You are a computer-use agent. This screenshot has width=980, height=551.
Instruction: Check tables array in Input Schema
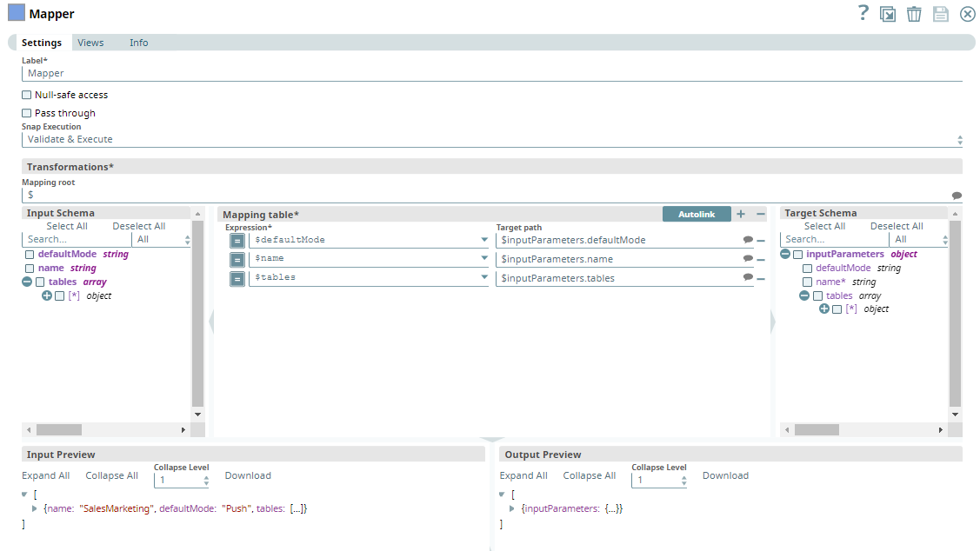(40, 282)
